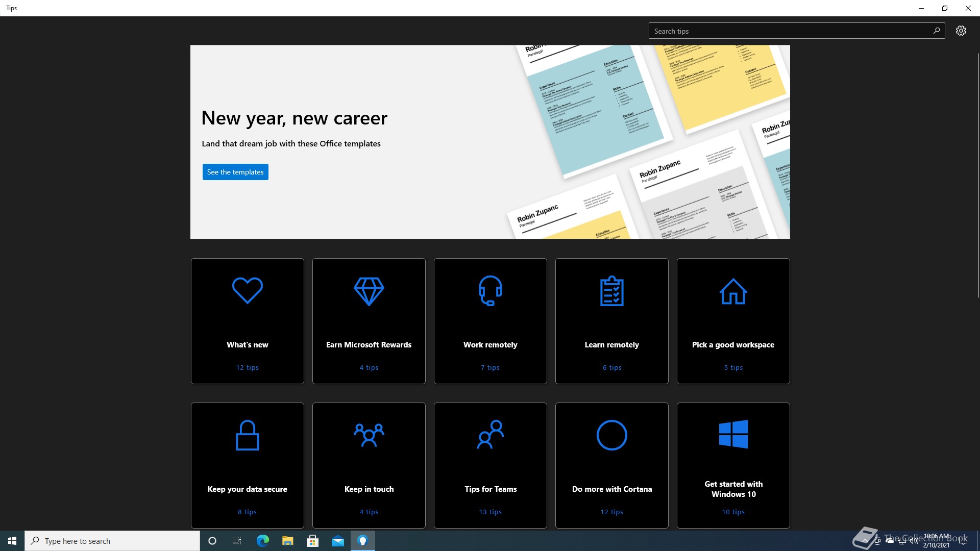Open the Cortana circle icon
This screenshot has width=980, height=551.
[612, 435]
